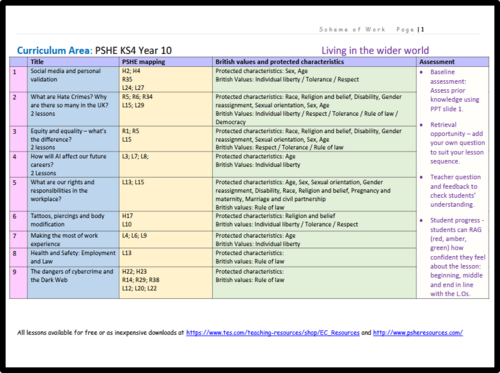Click the row number 9 cell
Viewport: 500px width, 373px height.
18,282
